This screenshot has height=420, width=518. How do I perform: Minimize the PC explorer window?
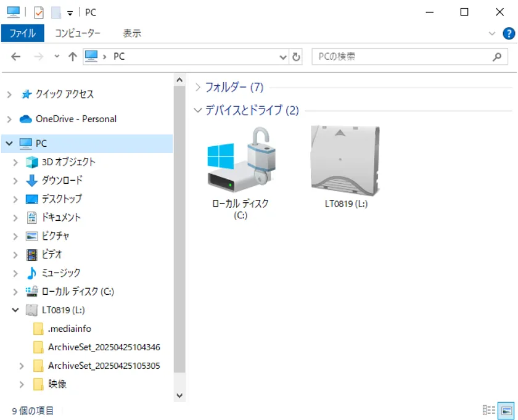click(429, 12)
